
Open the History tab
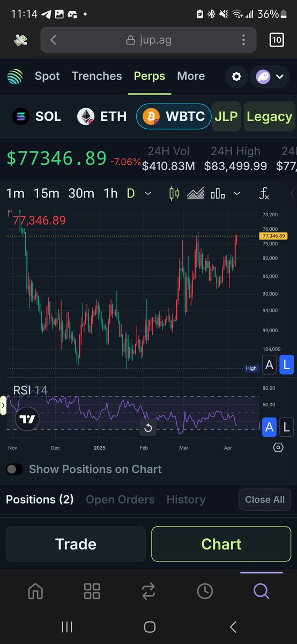[x=186, y=500]
